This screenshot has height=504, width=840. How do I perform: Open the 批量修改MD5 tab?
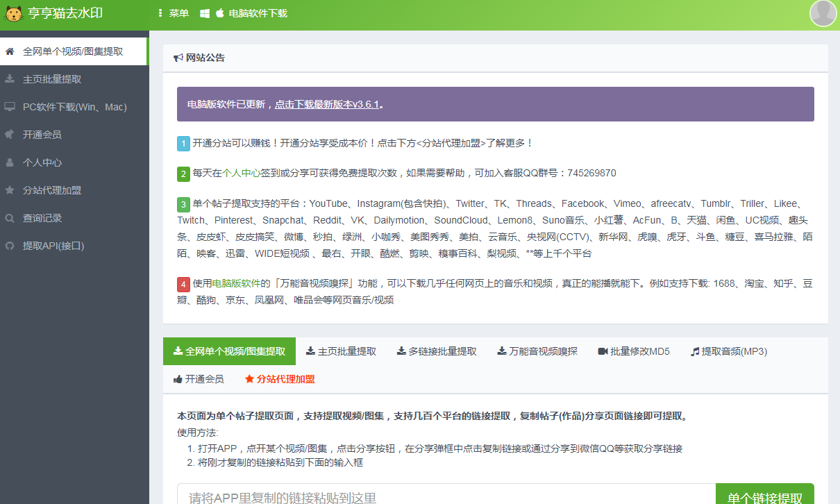633,351
